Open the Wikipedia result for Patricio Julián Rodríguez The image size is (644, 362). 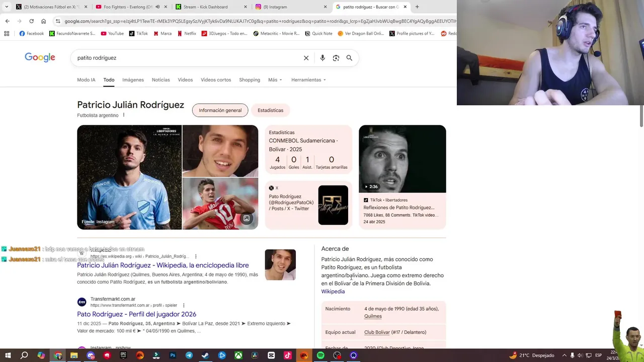163,265
